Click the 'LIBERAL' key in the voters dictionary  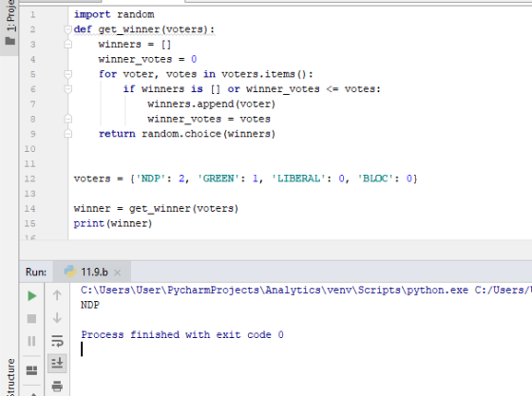click(298, 179)
